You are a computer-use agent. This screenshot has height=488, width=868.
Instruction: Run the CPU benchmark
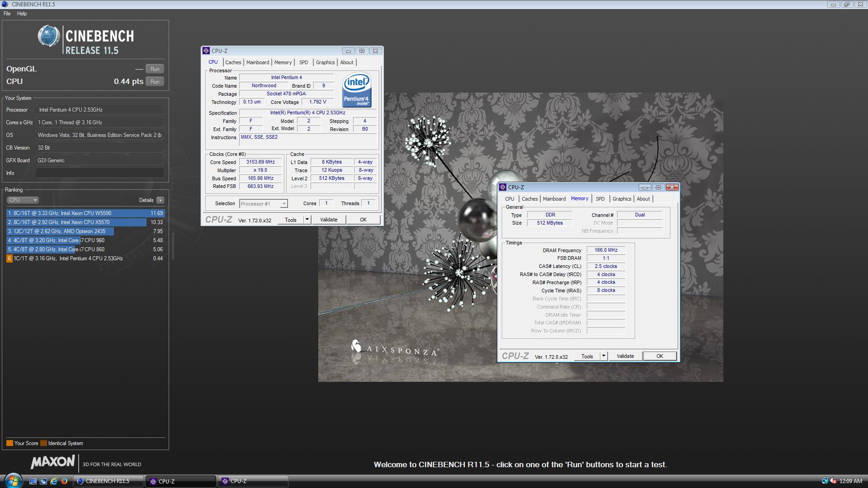click(155, 82)
